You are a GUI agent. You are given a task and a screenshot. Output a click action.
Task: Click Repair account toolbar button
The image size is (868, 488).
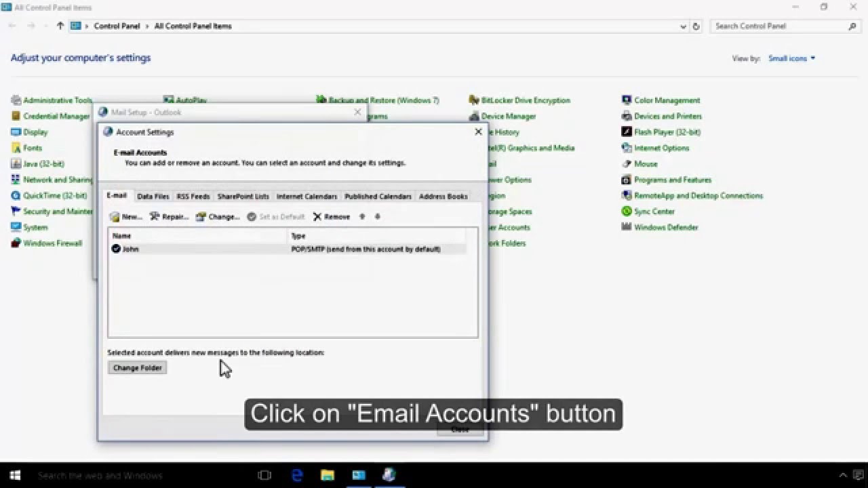[x=169, y=217]
